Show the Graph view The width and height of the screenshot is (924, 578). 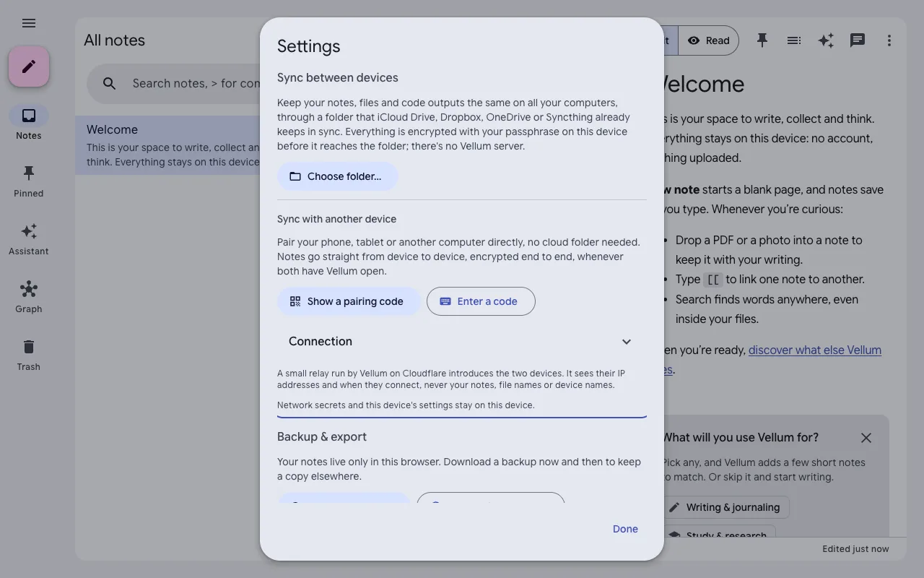click(x=29, y=296)
